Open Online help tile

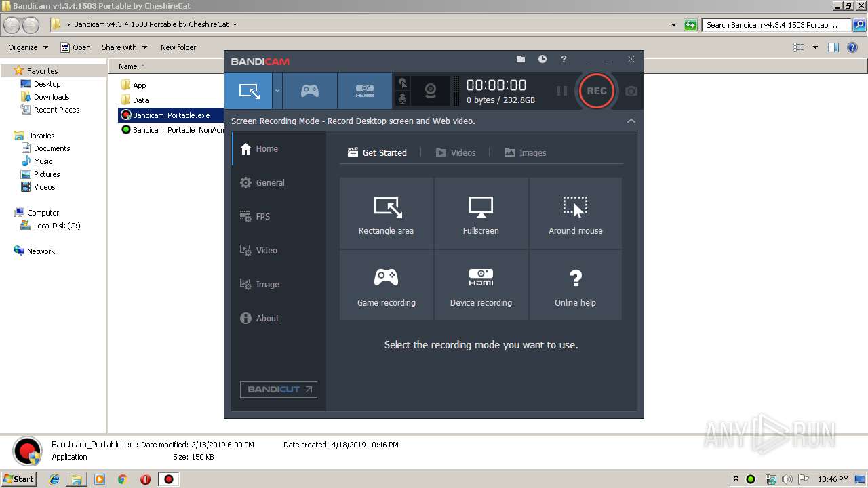pos(576,285)
